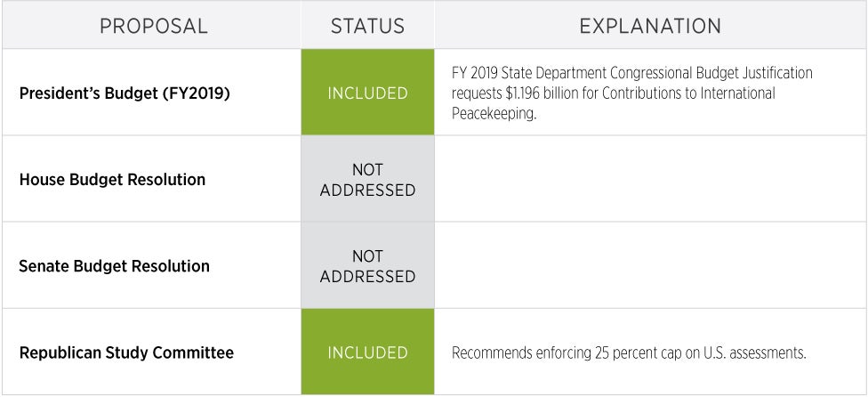Click the EXPLANATION column header
Image resolution: width=868 pixels, height=397 pixels.
point(650,26)
